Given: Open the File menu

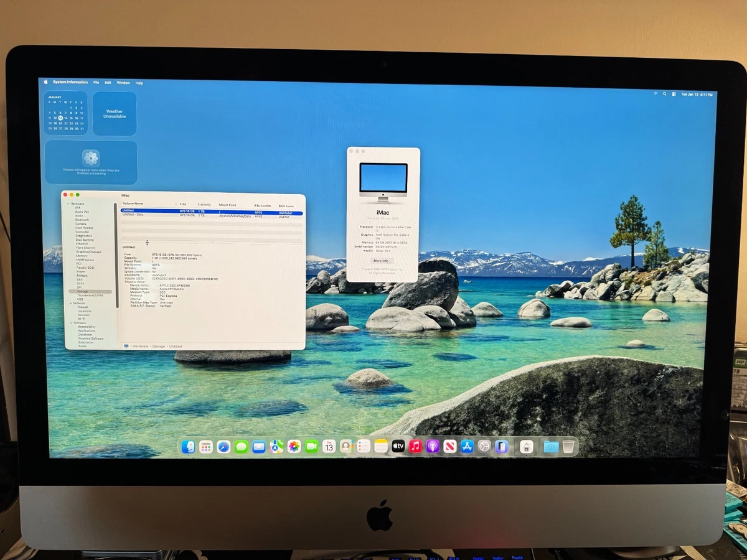Looking at the screenshot, I should point(96,82).
